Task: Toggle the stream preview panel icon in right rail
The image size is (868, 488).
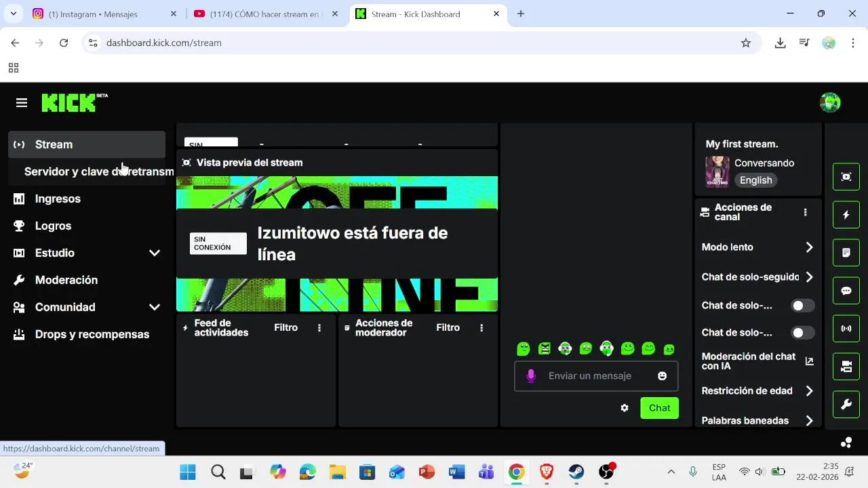Action: (x=846, y=177)
